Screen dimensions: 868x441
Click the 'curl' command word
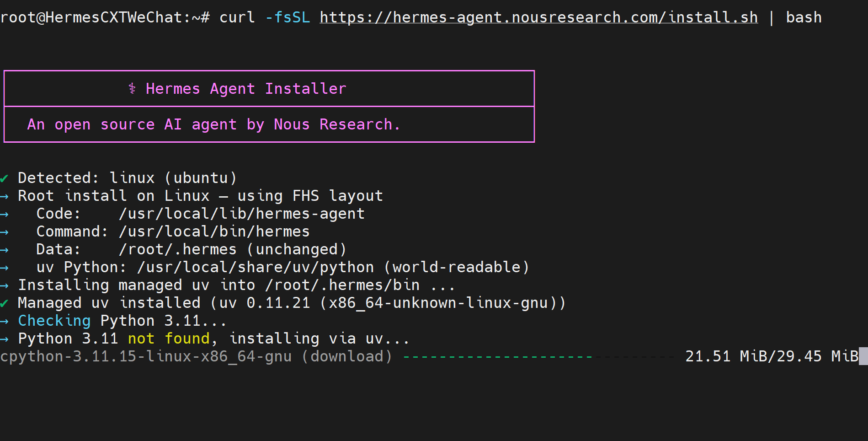tap(237, 17)
